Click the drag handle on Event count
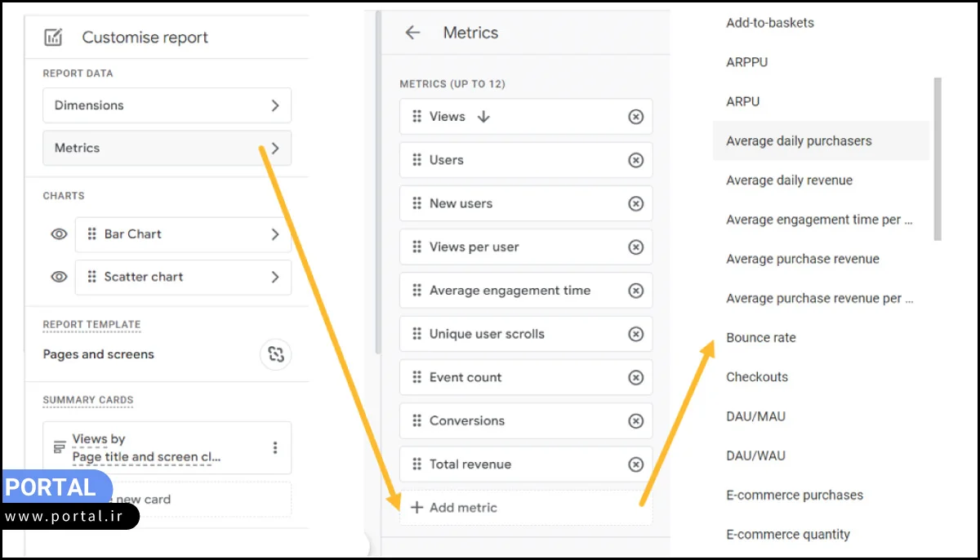The image size is (980, 560). click(x=417, y=377)
